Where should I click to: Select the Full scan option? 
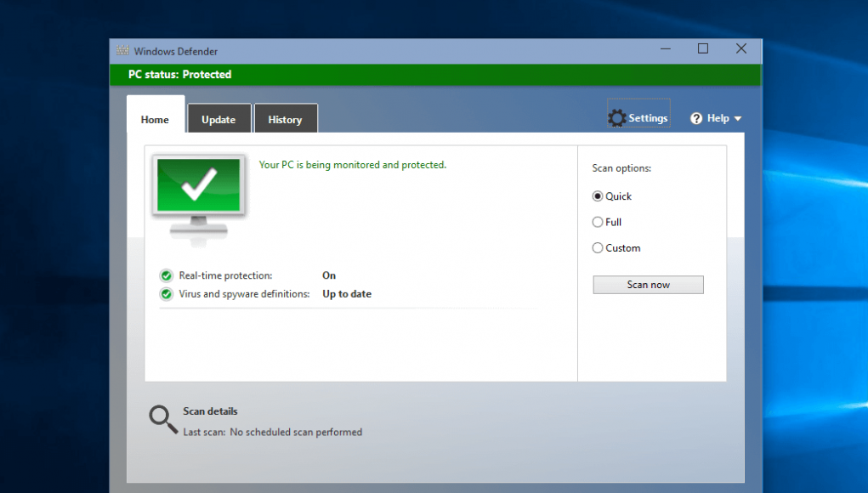coord(598,222)
